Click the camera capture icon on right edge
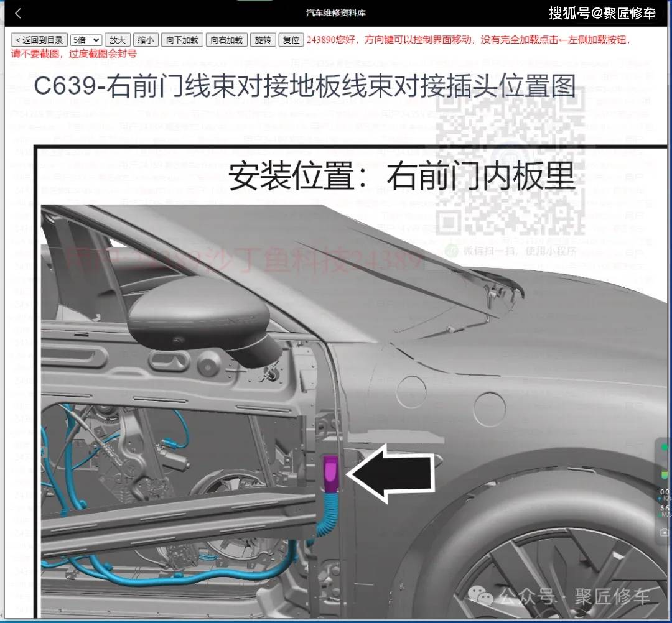Screen dimensions: 672x623 [x=664, y=530]
